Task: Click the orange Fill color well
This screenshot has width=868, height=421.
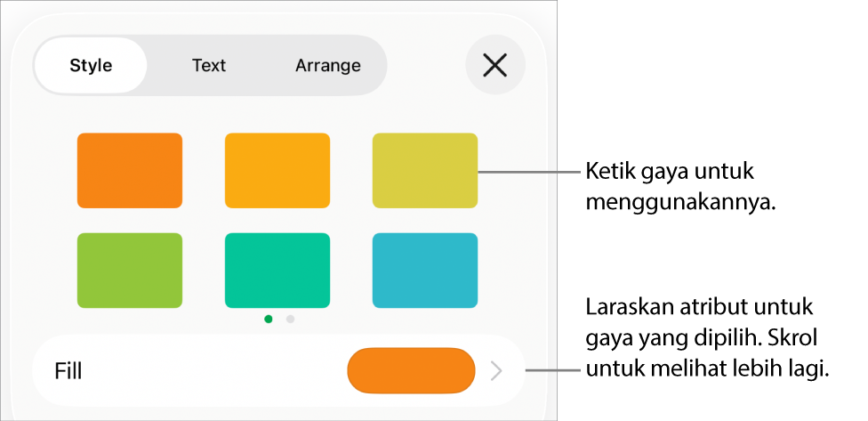Action: [x=411, y=371]
